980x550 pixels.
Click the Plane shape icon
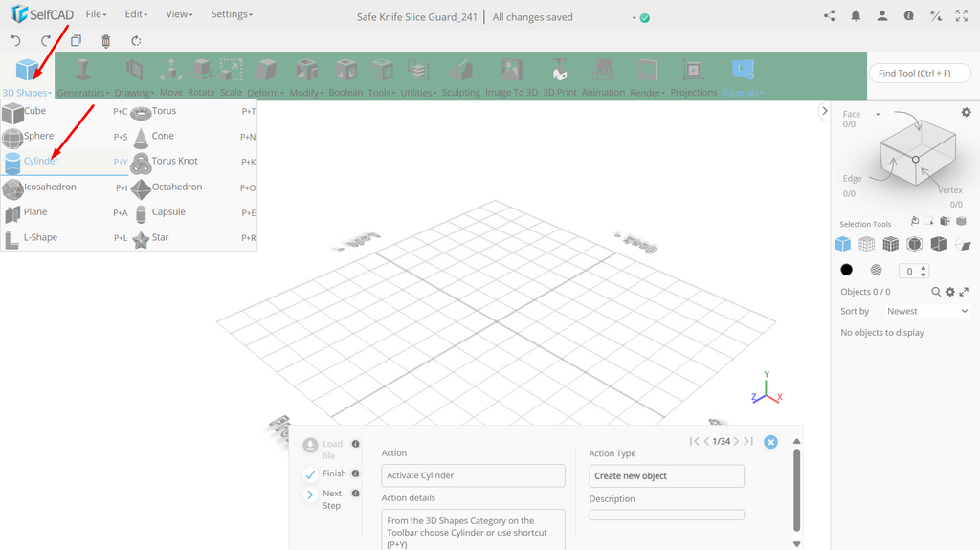(x=12, y=213)
